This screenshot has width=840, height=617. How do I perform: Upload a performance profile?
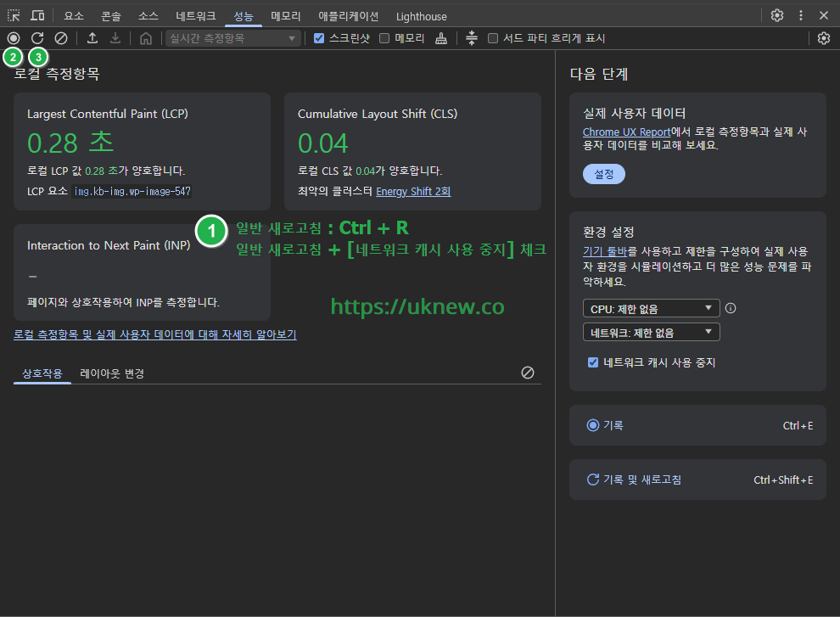tap(92, 37)
